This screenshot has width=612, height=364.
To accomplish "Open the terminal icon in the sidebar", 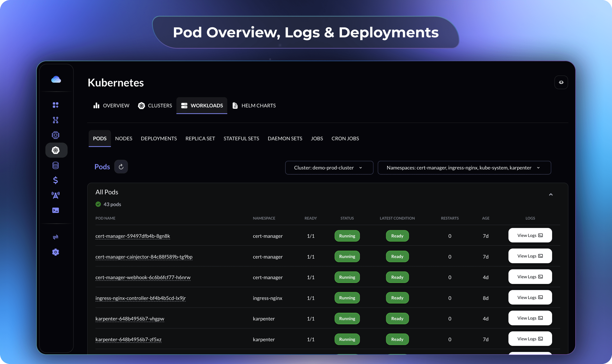I will (56, 210).
